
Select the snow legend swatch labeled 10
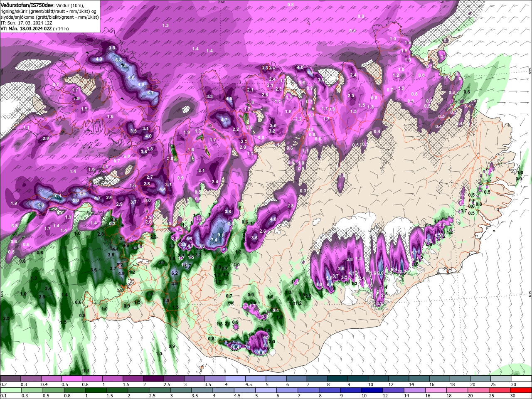click(378, 379)
